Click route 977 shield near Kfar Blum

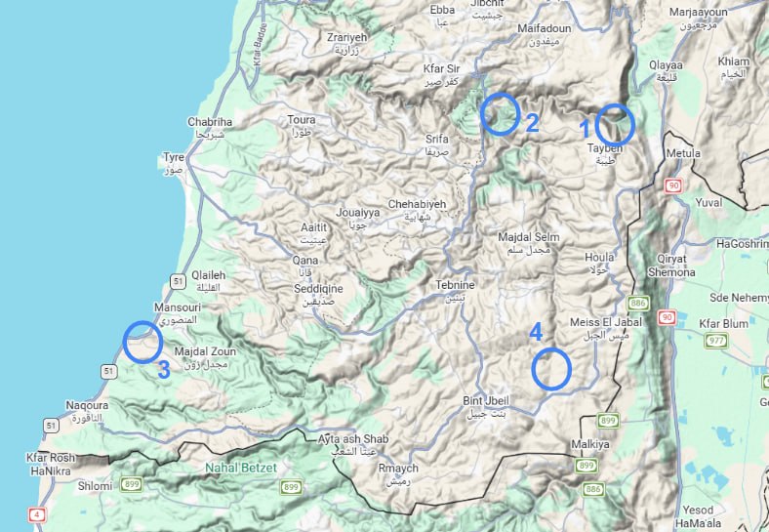tap(716, 341)
